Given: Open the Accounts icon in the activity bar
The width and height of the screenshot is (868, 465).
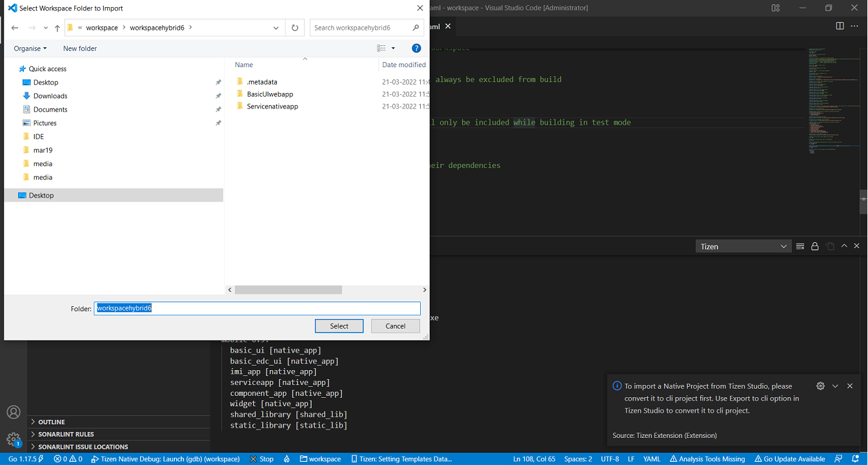Looking at the screenshot, I should pos(14,413).
